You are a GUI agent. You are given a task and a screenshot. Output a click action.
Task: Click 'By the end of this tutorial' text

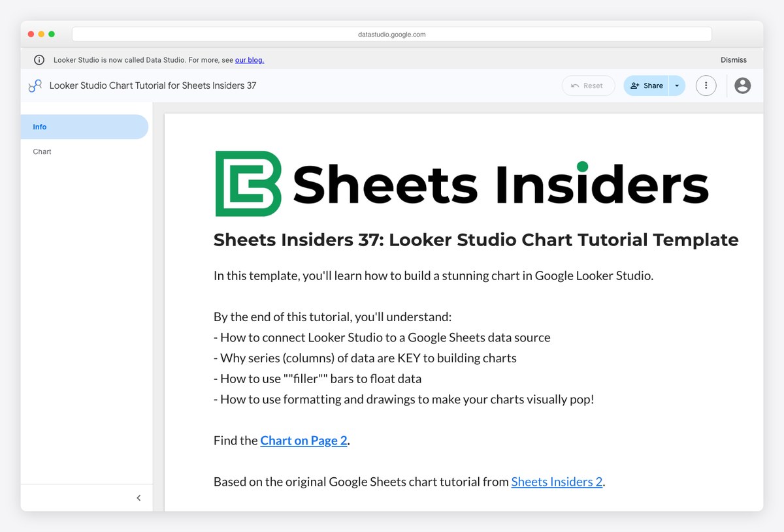[x=333, y=317]
